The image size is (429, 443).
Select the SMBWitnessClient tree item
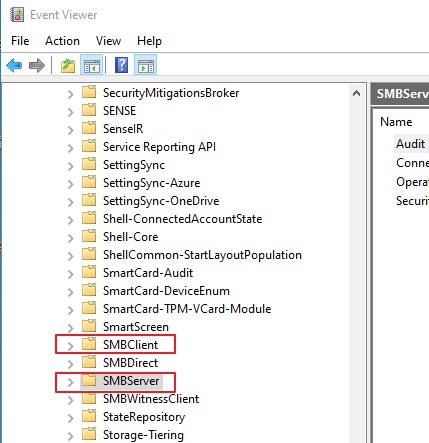click(151, 399)
